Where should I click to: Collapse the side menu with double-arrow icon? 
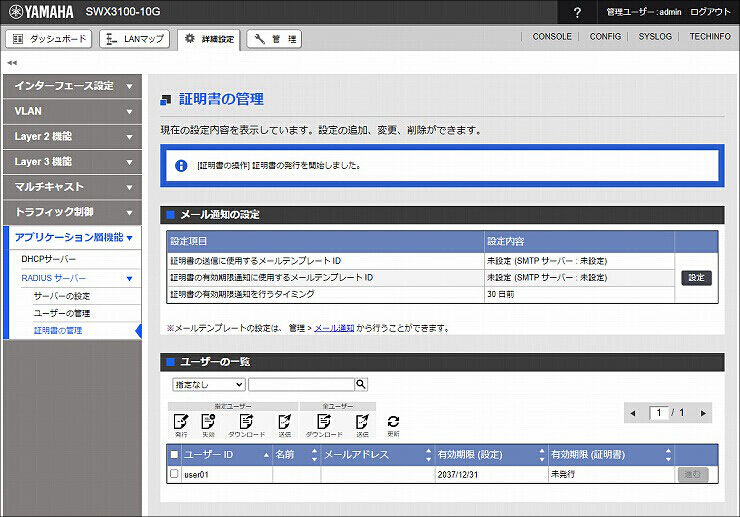tap(12, 62)
